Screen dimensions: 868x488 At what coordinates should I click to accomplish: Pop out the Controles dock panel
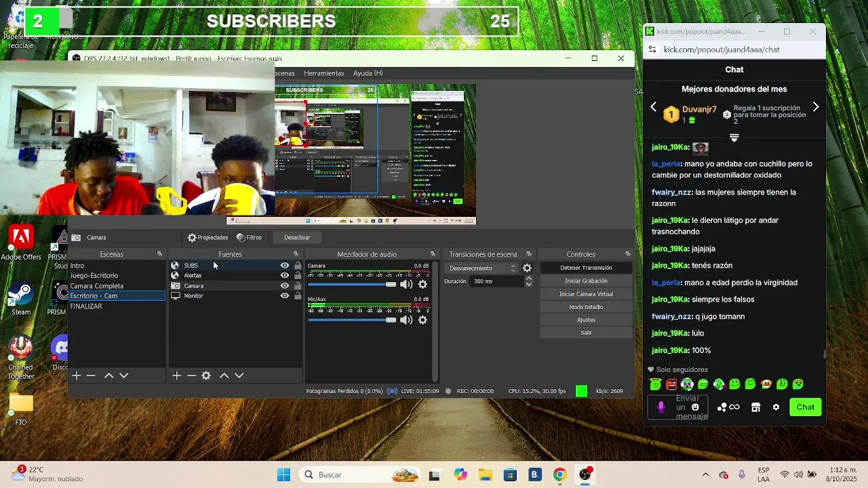[627, 254]
